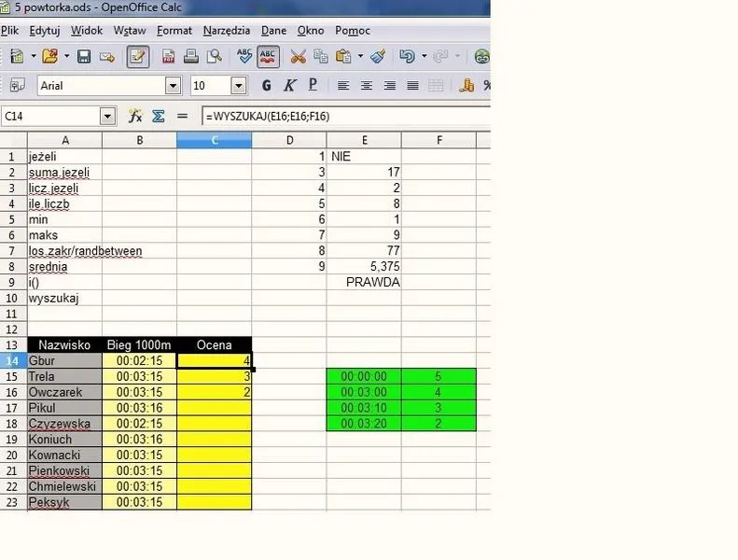The height and width of the screenshot is (560, 738).
Task: Select the green cell with 00:03:10
Action: 364,408
